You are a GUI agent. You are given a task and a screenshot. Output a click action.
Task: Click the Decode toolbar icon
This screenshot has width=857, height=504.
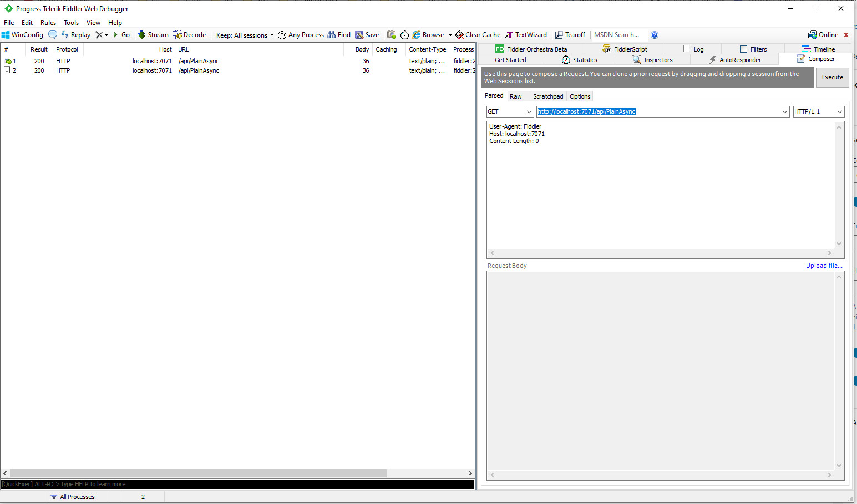(189, 35)
